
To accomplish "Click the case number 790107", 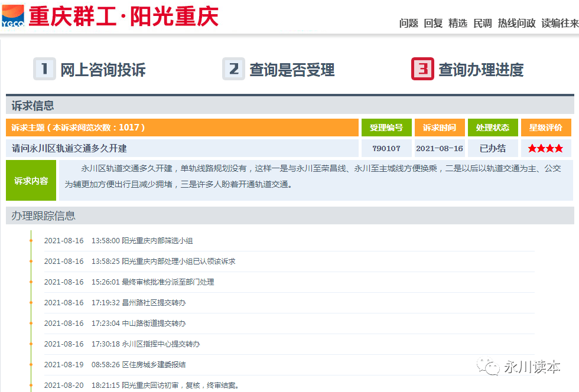I will coord(386,148).
